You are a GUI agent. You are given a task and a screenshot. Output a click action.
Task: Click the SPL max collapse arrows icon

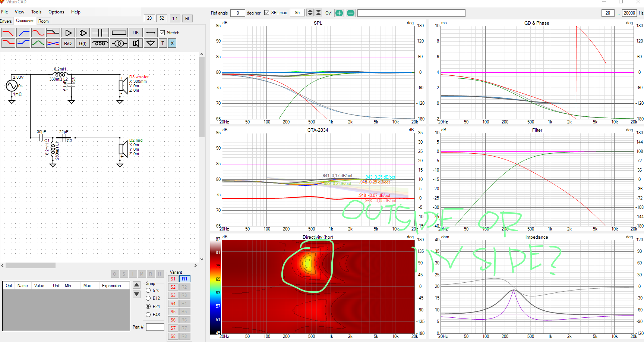click(x=318, y=13)
